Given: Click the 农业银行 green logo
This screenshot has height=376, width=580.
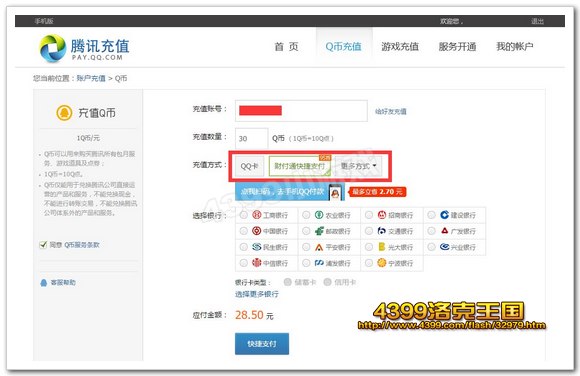Looking at the screenshot, I should tap(319, 215).
